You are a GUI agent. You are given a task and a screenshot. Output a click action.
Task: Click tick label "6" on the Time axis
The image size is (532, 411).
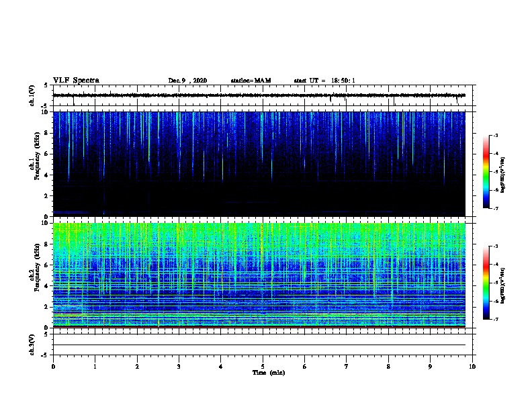(305, 367)
